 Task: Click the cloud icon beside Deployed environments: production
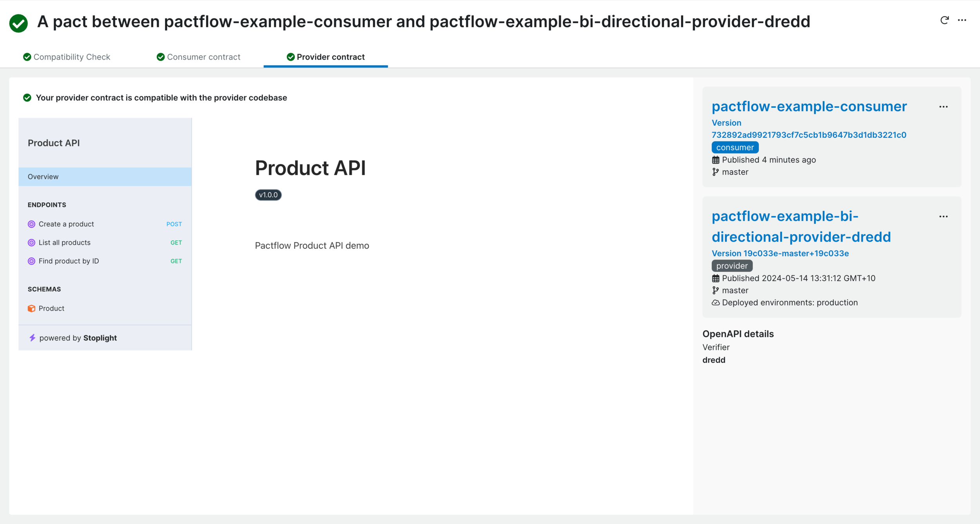715,302
